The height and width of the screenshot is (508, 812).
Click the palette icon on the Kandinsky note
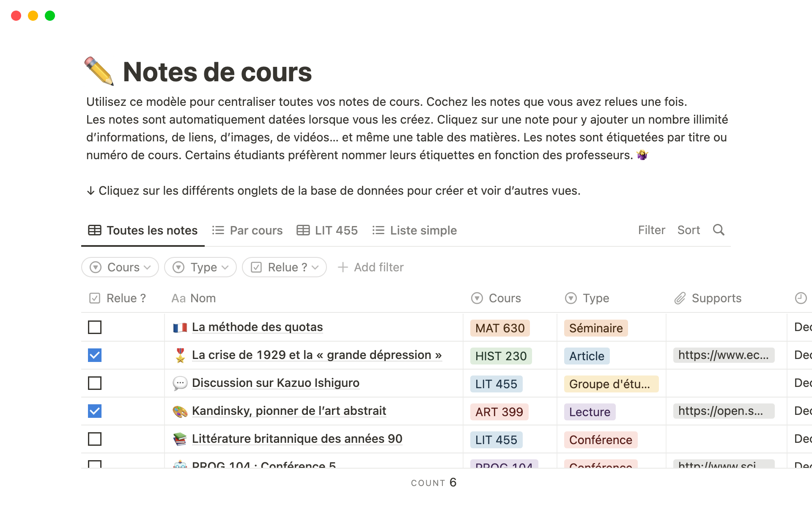point(180,411)
